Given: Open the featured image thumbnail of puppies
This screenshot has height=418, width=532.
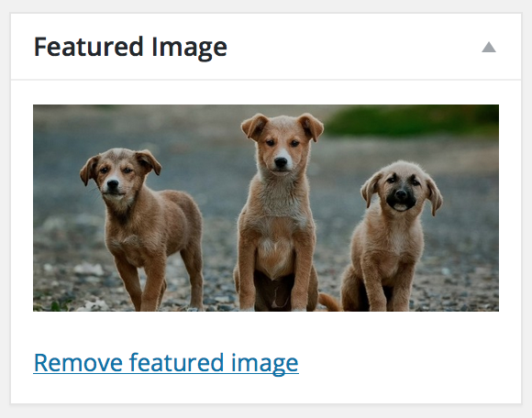Looking at the screenshot, I should 266,208.
